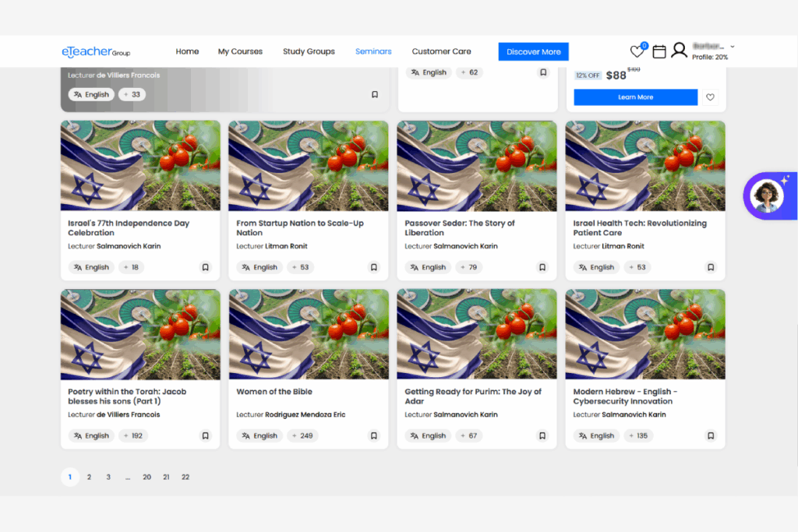Bookmark Israel's 77th Independence Day Celebration
Viewport: 798px width, 532px height.
click(x=205, y=267)
